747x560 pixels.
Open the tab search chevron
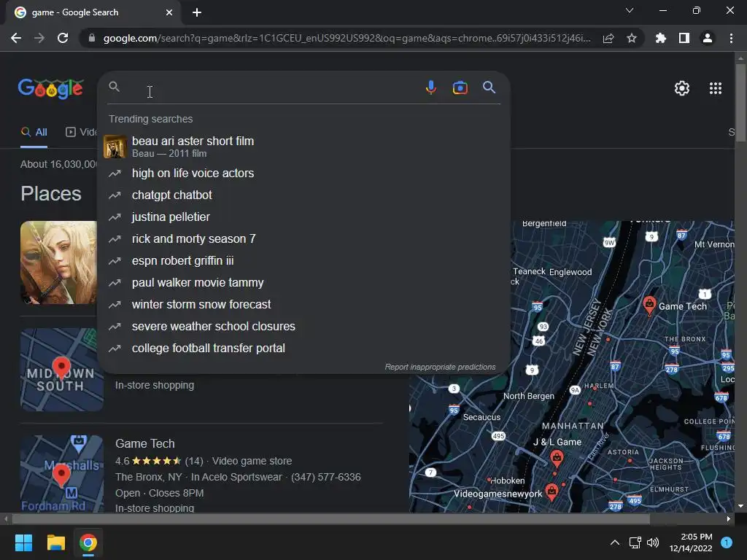(x=630, y=10)
